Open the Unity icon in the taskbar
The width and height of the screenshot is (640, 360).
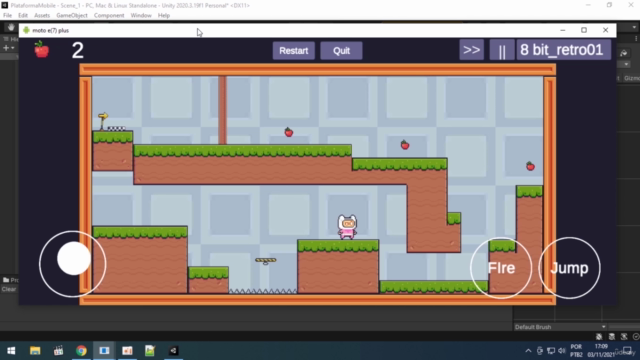coord(173,351)
